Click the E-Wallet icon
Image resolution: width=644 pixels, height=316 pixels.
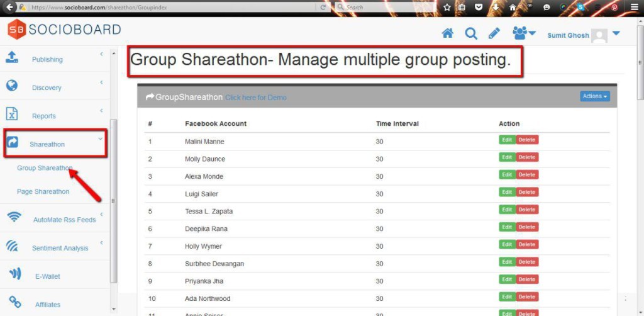click(x=15, y=274)
